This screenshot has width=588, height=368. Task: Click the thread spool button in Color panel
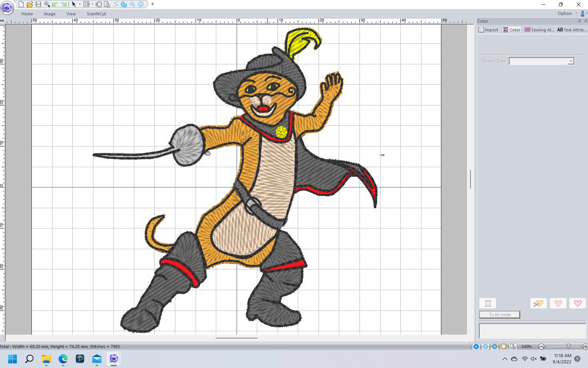click(488, 303)
